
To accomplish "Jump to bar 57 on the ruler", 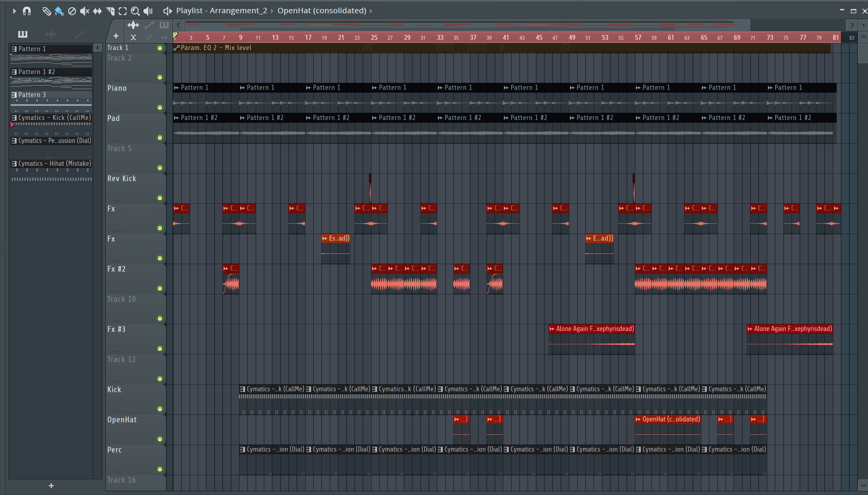I will 638,37.
